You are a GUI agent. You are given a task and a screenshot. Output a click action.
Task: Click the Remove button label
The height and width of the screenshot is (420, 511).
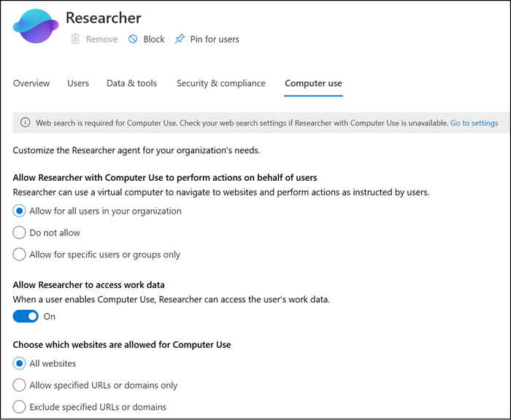coord(101,39)
